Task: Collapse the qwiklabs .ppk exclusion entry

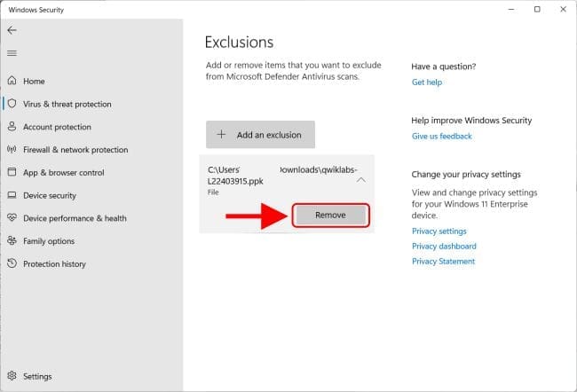Action: [360, 179]
